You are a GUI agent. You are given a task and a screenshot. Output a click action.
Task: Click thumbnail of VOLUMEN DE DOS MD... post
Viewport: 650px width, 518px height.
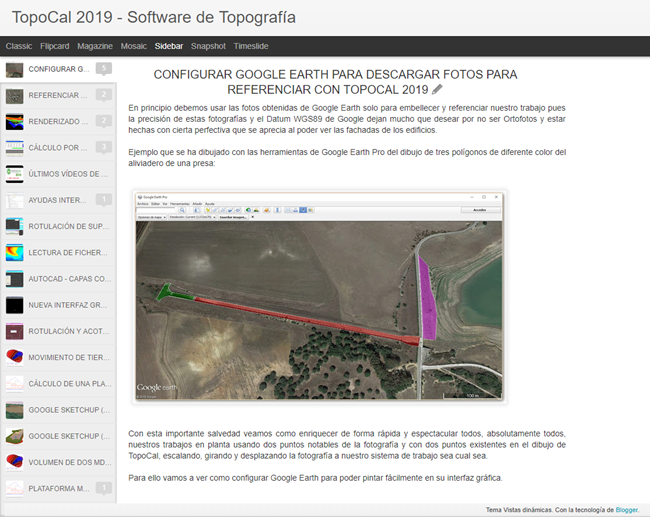pos(15,462)
